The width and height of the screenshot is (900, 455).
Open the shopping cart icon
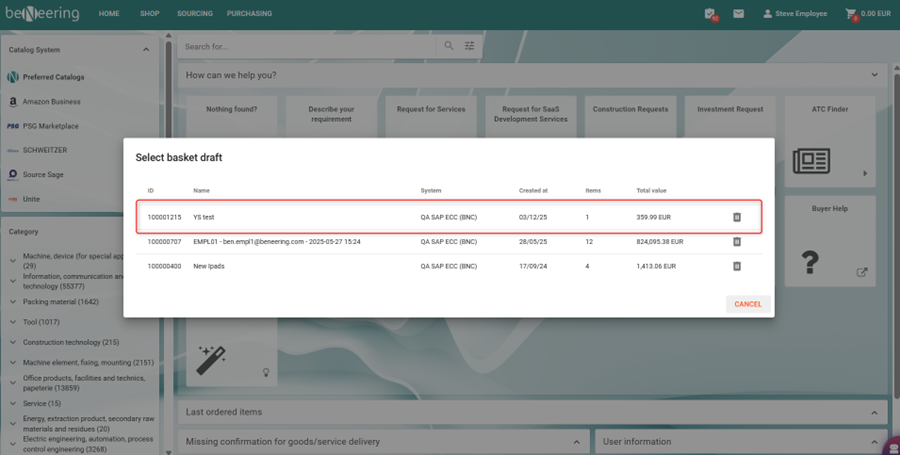coord(852,14)
